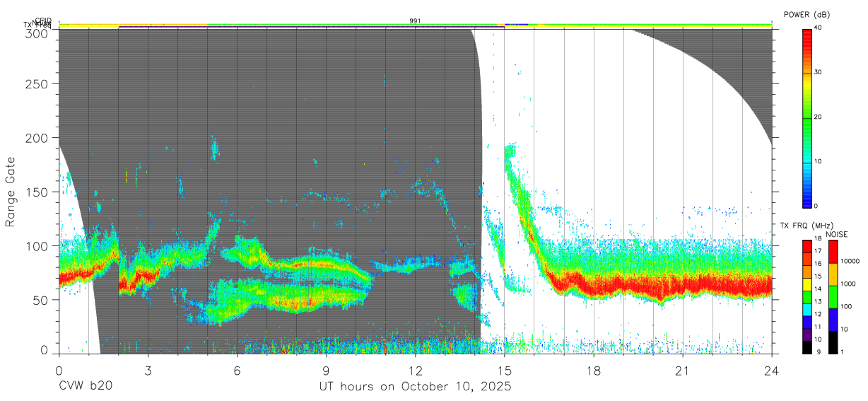Click the '40' label on the power scale

819,28
